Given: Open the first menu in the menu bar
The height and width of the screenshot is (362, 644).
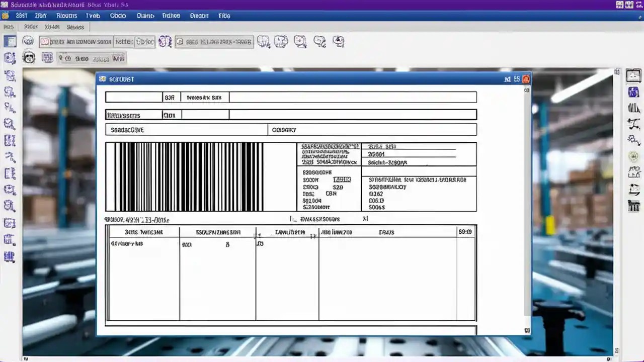Looking at the screenshot, I should [22, 16].
